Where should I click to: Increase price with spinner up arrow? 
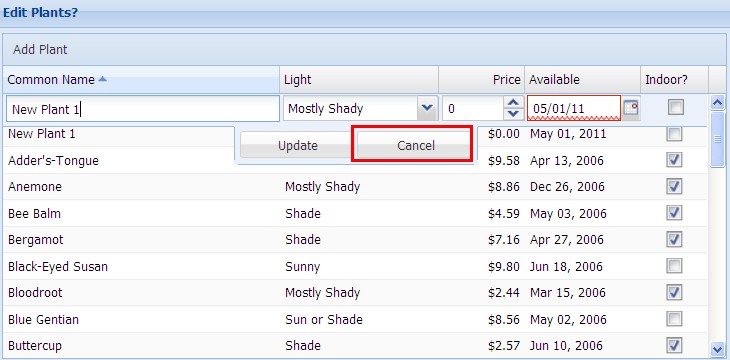(513, 103)
